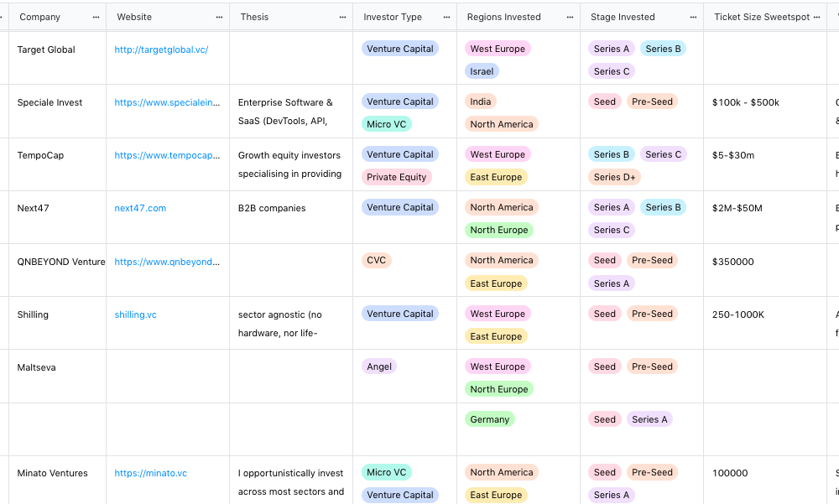Screen dimensions: 839x504
Task: Click Pre-Seed tag in Maltseva row
Action: pos(652,366)
